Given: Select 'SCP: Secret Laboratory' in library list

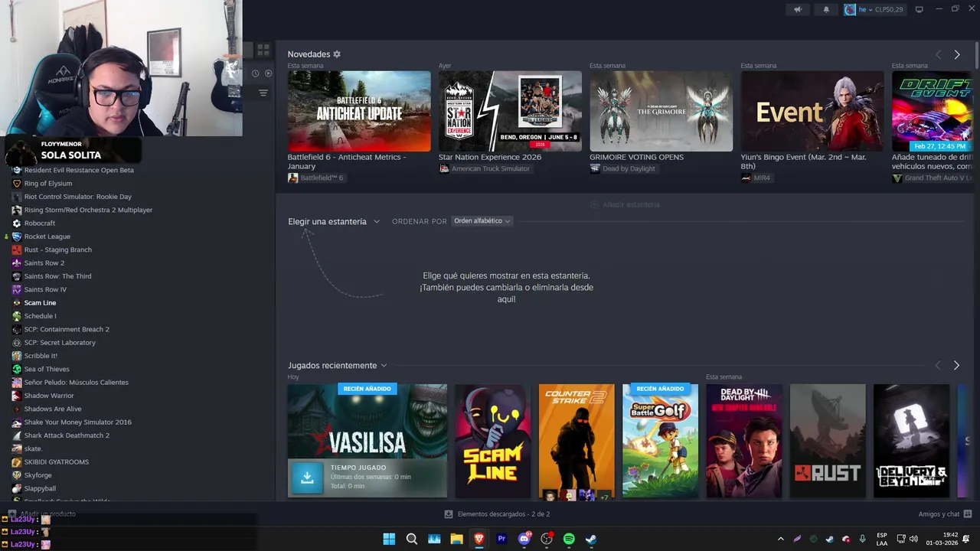Looking at the screenshot, I should [x=60, y=343].
